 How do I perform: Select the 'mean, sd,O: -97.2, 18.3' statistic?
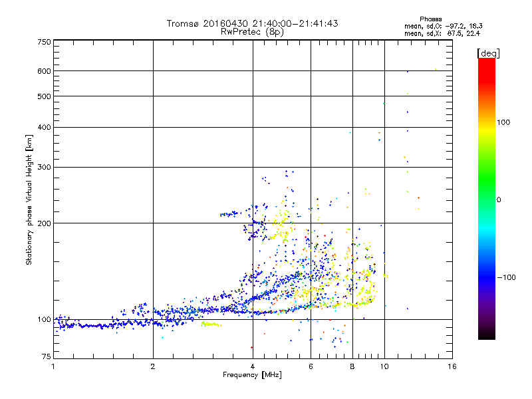tap(443, 26)
